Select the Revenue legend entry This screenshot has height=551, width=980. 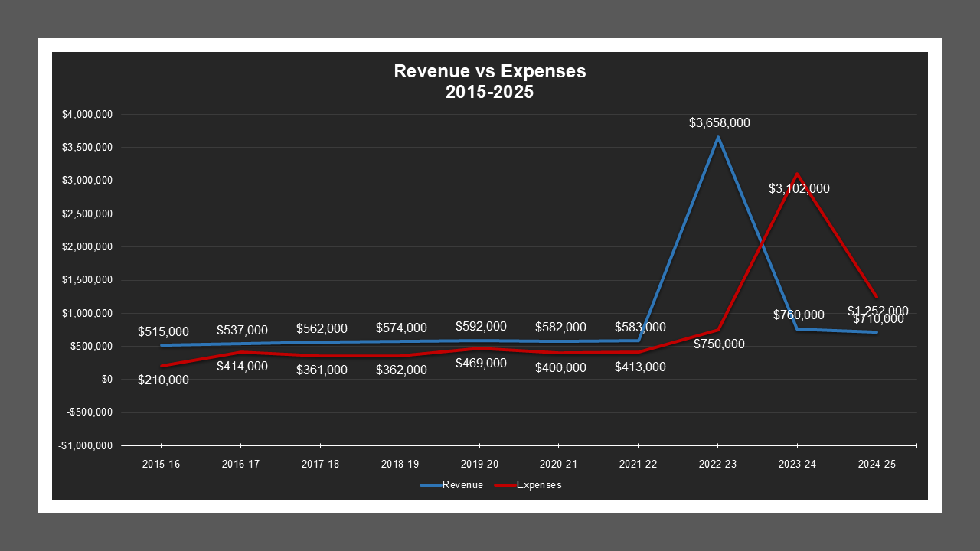(x=462, y=485)
